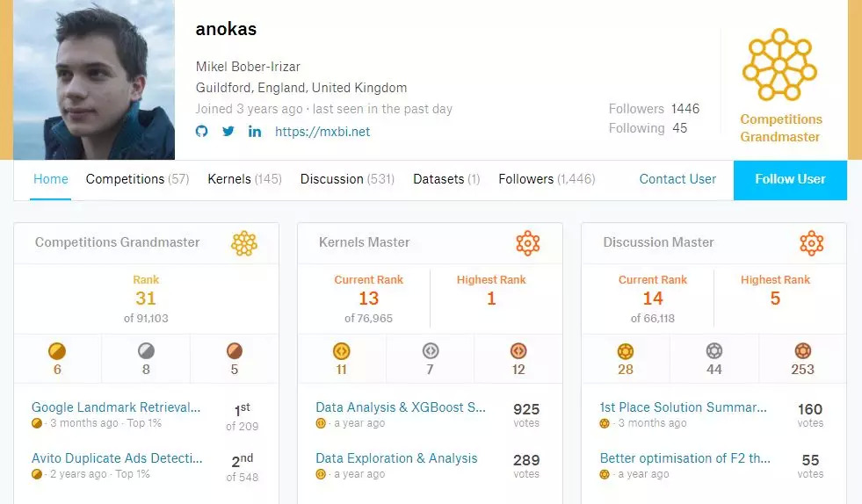Open the GitHub profile icon link
Screen dimensions: 862x504
pyautogui.click(x=202, y=132)
